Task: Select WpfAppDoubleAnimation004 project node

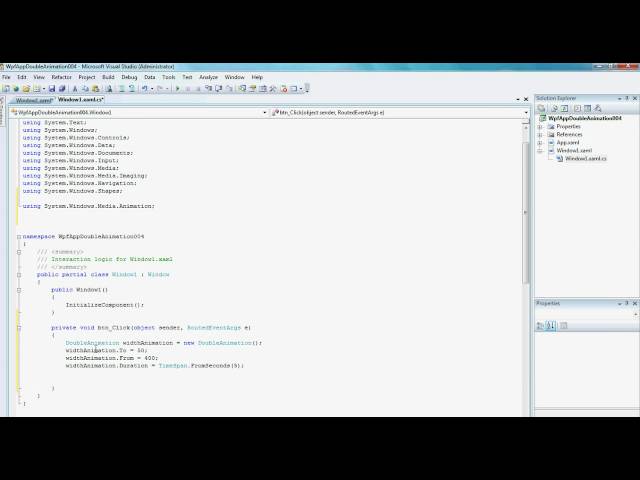Action: click(x=584, y=118)
